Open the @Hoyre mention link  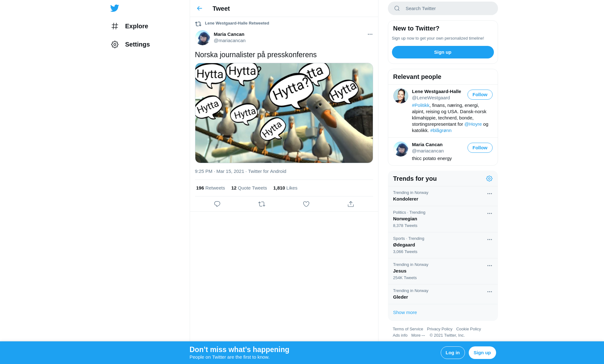473,124
